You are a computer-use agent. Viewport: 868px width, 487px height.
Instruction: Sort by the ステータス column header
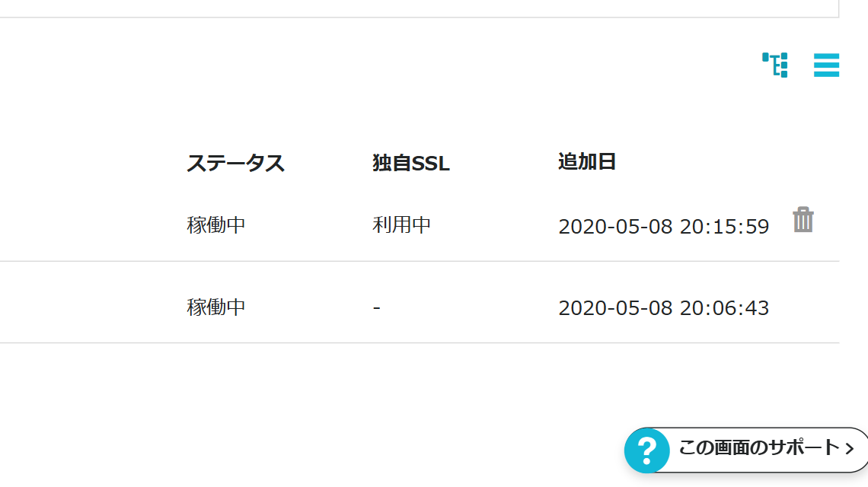(235, 163)
